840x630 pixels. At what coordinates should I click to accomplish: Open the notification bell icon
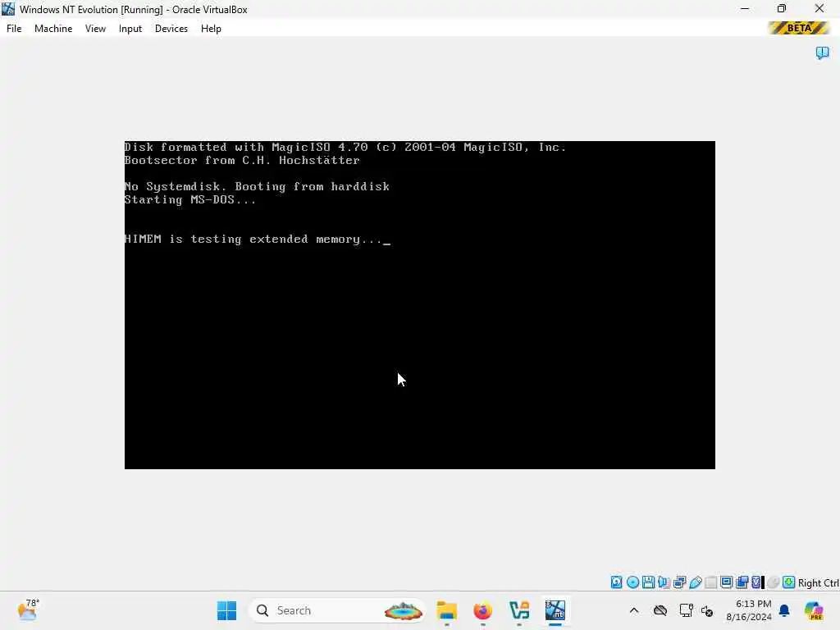point(784,610)
